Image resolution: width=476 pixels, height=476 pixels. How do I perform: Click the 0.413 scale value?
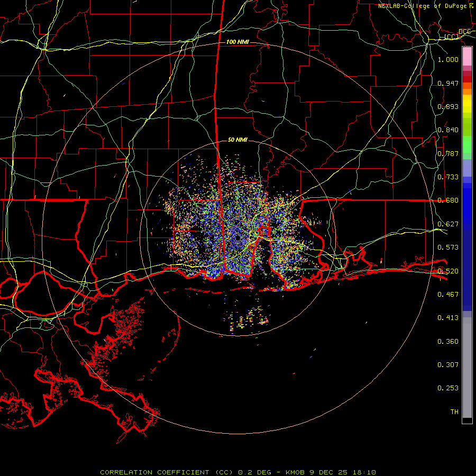[x=448, y=317]
